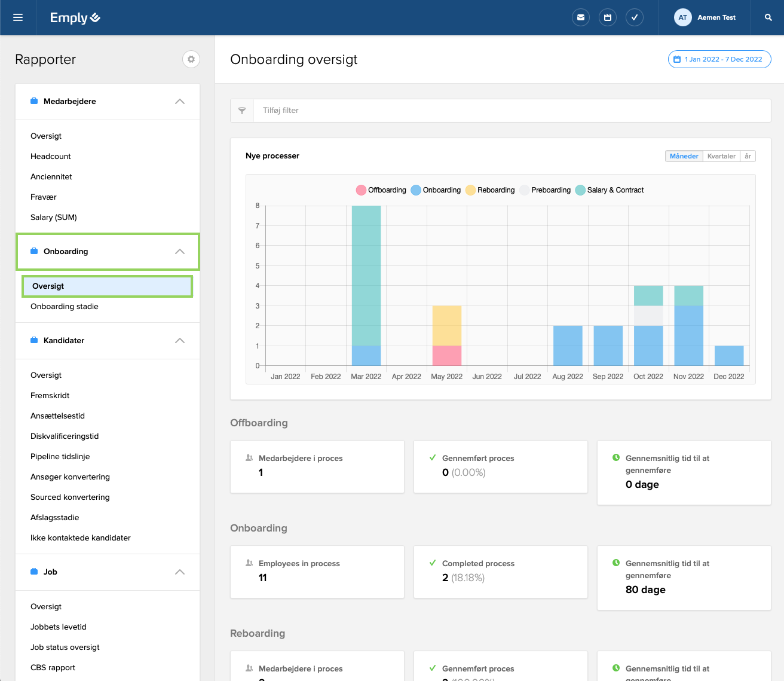Screen dimensions: 784x681
Task: Collapse the Kandidater section
Action: [179, 341]
